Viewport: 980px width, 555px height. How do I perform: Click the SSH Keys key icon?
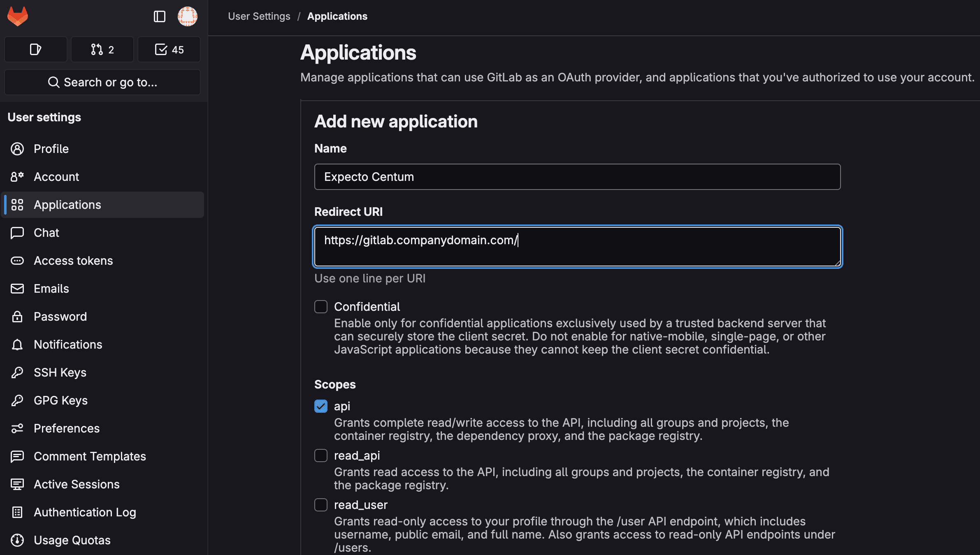point(17,372)
